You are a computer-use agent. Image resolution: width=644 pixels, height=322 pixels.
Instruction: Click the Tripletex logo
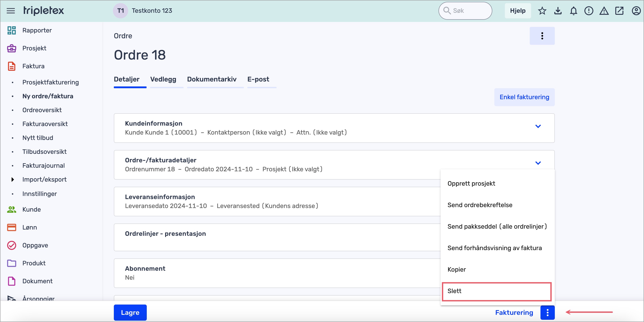pyautogui.click(x=44, y=11)
